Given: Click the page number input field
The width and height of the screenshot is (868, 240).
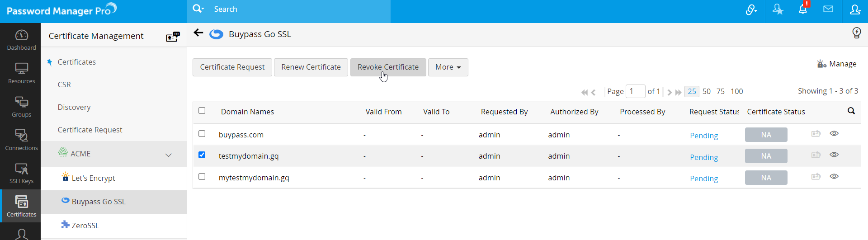Looking at the screenshot, I should (635, 91).
